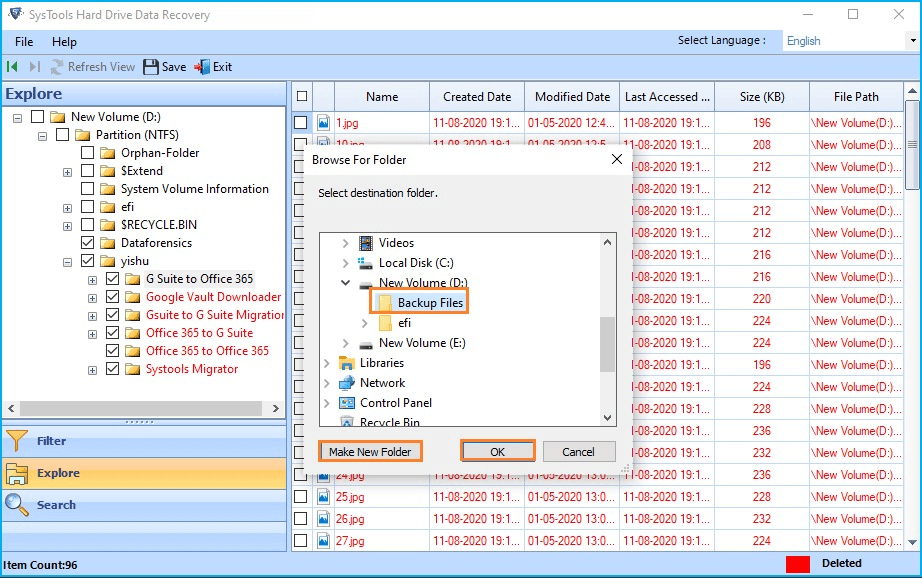
Task: Toggle checkbox for 1.jpg file row
Action: pos(301,123)
